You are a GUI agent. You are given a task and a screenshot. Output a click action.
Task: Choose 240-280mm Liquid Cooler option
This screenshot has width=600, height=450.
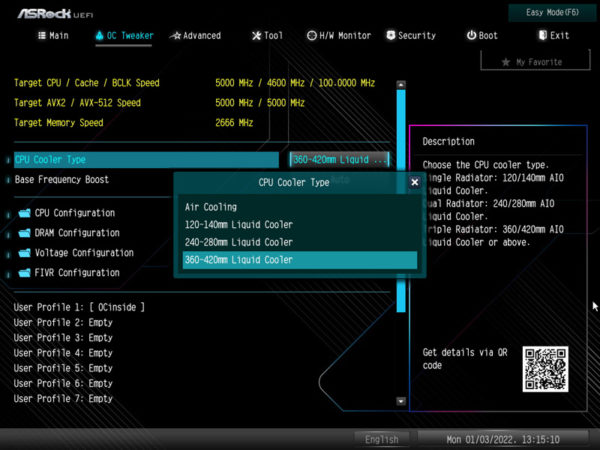click(x=238, y=242)
